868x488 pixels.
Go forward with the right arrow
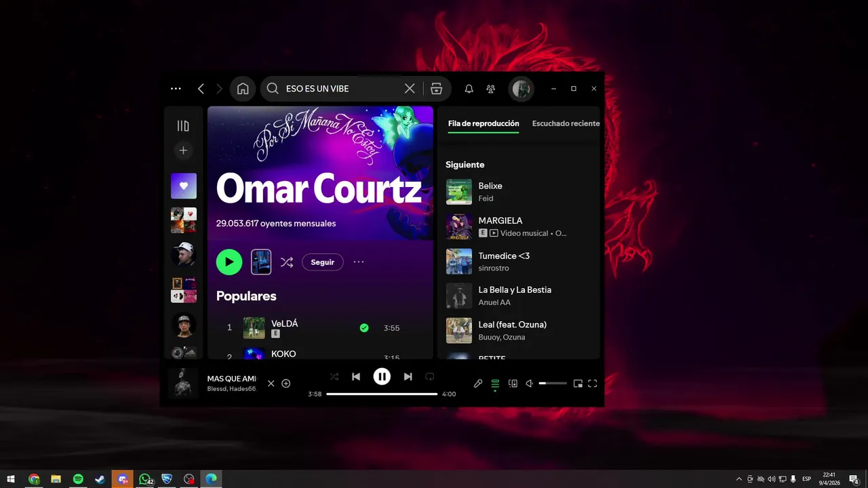pos(219,89)
